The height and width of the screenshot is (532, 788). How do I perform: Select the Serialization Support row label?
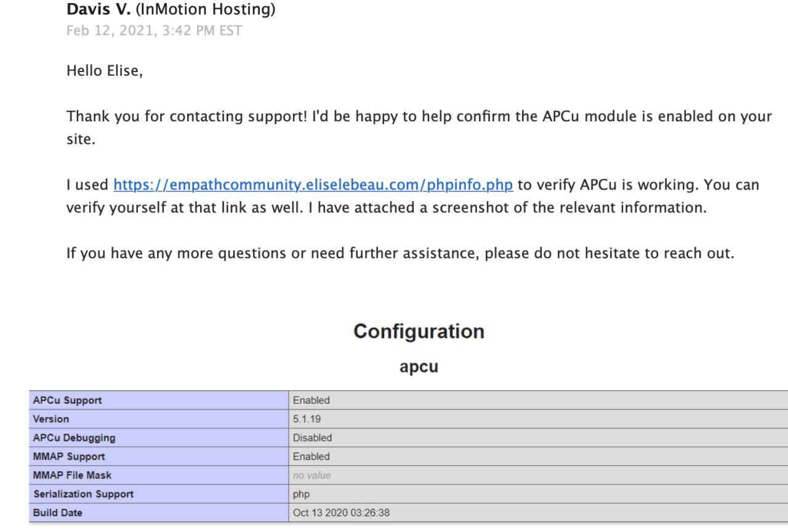point(83,494)
